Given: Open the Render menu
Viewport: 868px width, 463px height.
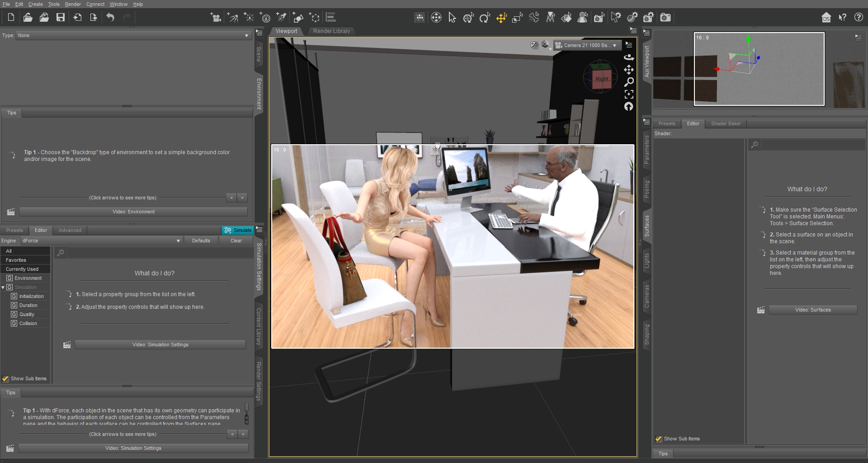Looking at the screenshot, I should (x=72, y=4).
